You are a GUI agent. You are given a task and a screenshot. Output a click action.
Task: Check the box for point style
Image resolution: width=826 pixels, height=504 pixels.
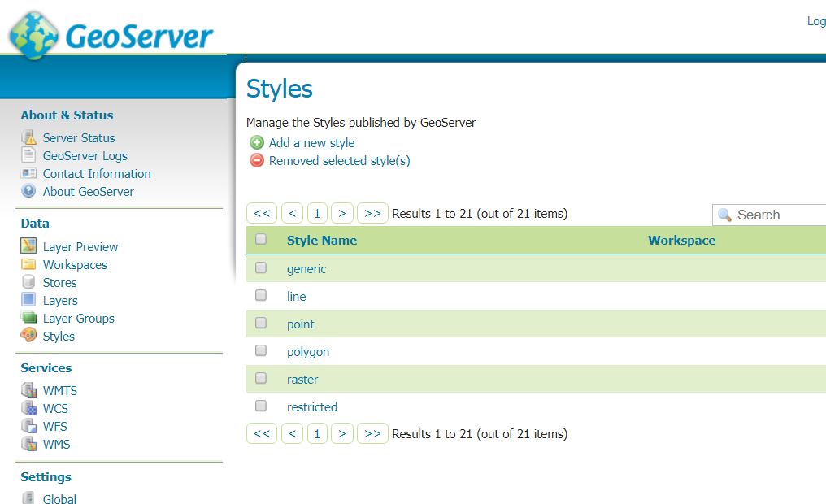coord(261,323)
